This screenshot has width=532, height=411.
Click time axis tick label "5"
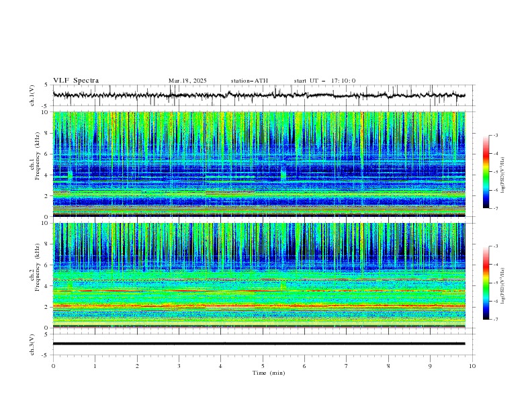point(263,366)
